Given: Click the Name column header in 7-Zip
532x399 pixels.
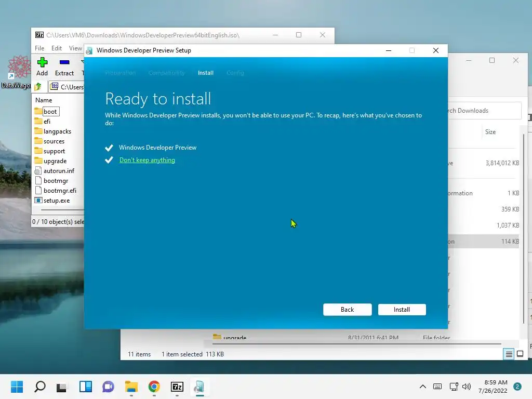Looking at the screenshot, I should (44, 100).
